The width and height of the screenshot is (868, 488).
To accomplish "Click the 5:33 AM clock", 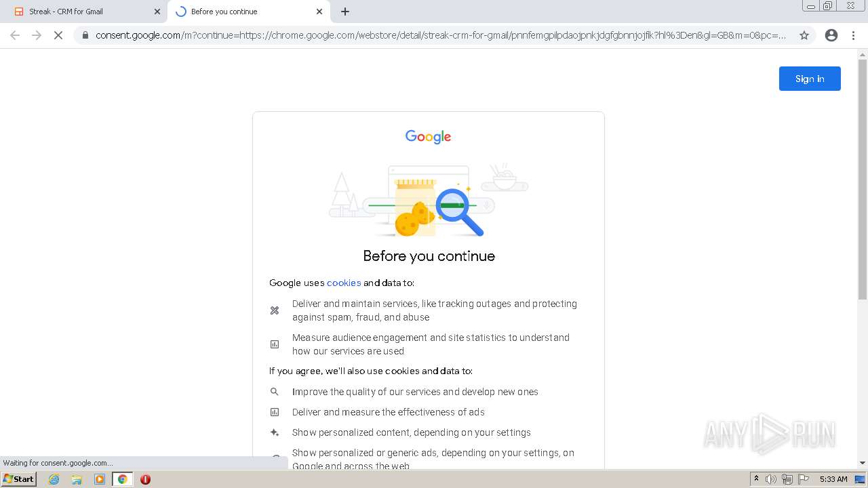I will coord(833,479).
